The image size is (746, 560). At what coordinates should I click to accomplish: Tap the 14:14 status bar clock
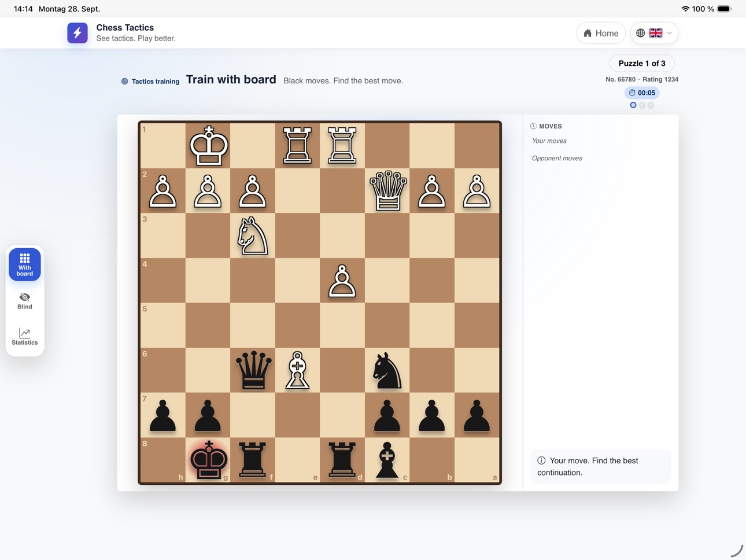[23, 9]
